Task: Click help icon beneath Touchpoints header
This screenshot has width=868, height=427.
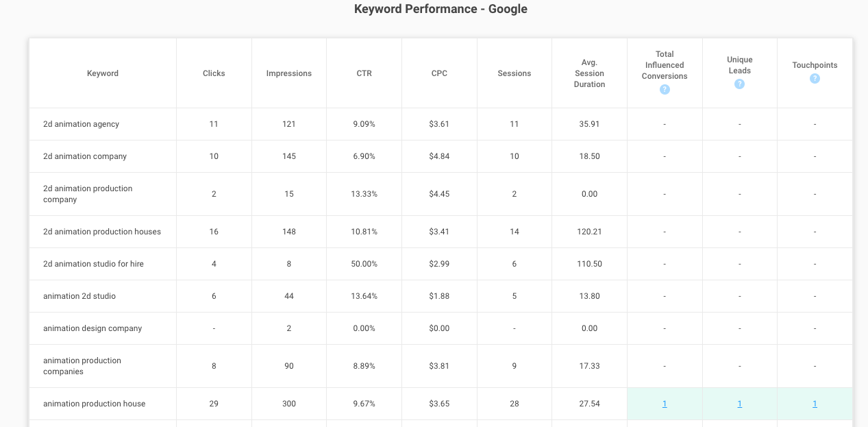Action: coord(815,79)
